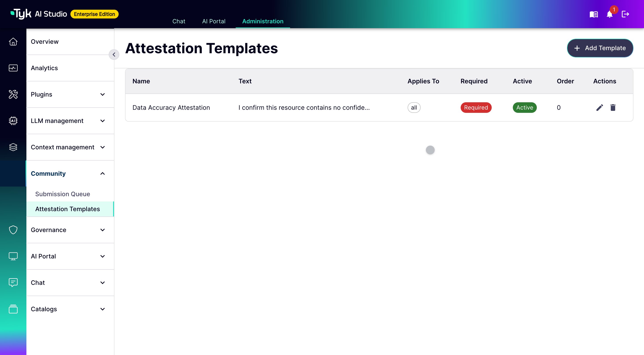Open the notifications bell
The width and height of the screenshot is (644, 355).
pos(609,14)
